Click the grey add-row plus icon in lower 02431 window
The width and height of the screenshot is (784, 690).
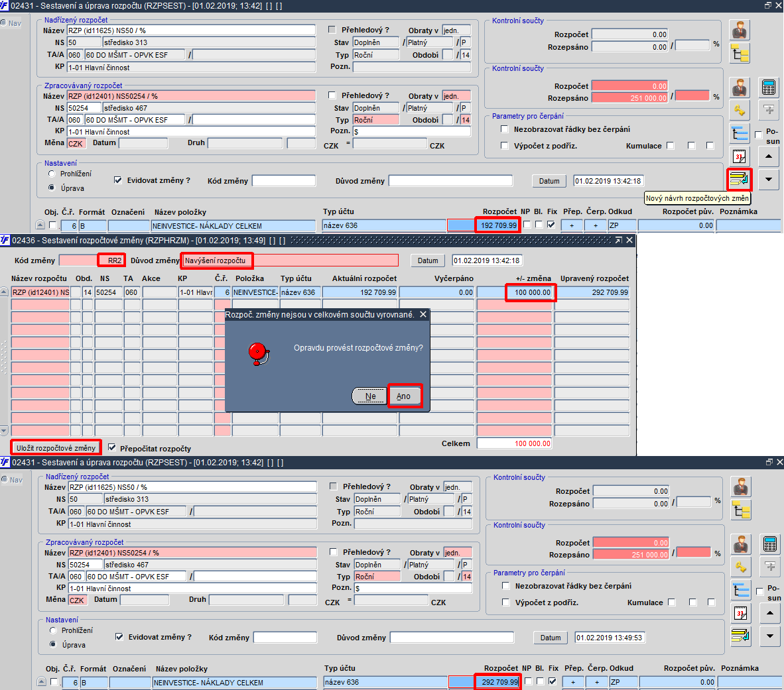[770, 567]
